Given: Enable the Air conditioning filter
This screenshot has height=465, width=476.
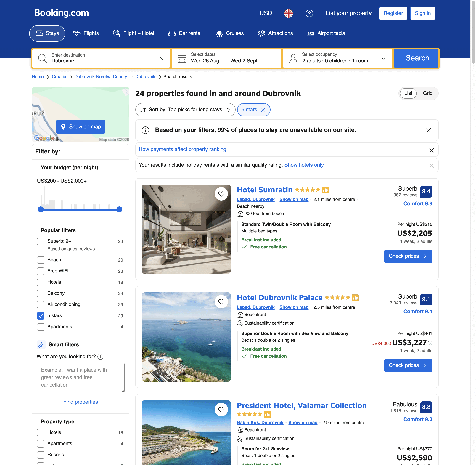Looking at the screenshot, I should 41,304.
